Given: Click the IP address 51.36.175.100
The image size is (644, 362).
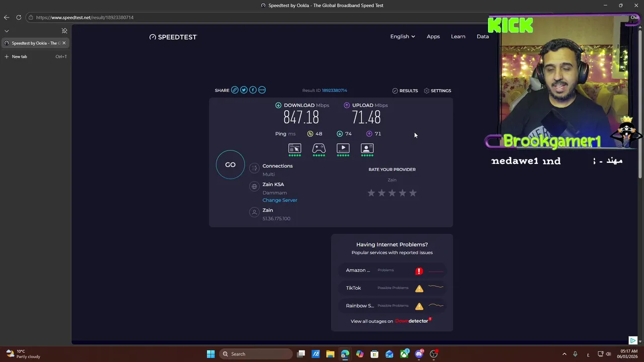Looking at the screenshot, I should click(x=276, y=219).
